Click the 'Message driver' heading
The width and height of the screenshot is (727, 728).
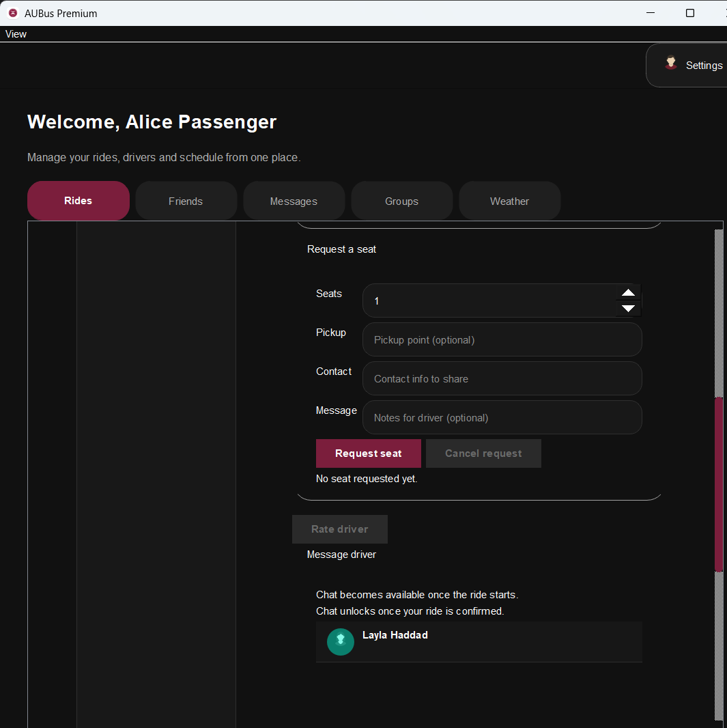[341, 555]
